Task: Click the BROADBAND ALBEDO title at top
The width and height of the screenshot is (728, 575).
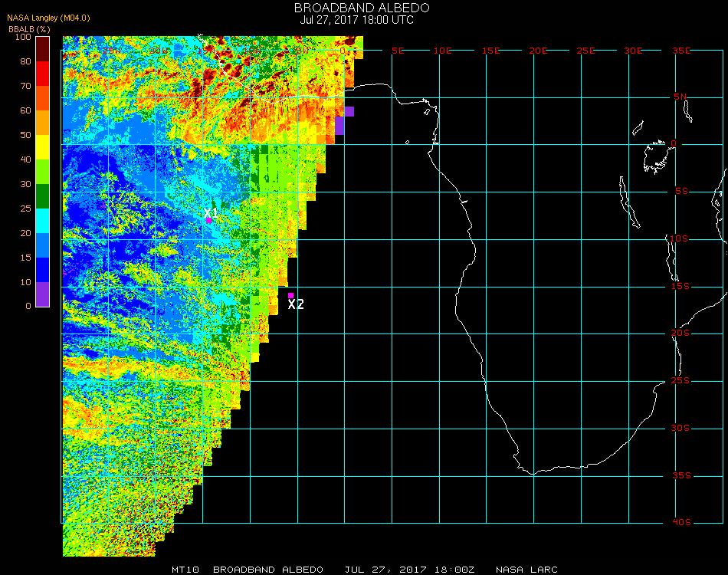Action: coord(362,8)
